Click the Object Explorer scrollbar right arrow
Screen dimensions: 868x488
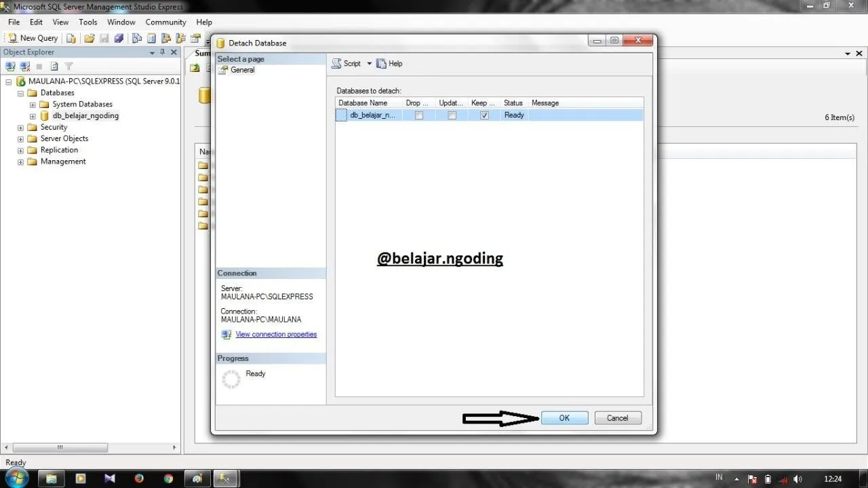click(x=174, y=448)
